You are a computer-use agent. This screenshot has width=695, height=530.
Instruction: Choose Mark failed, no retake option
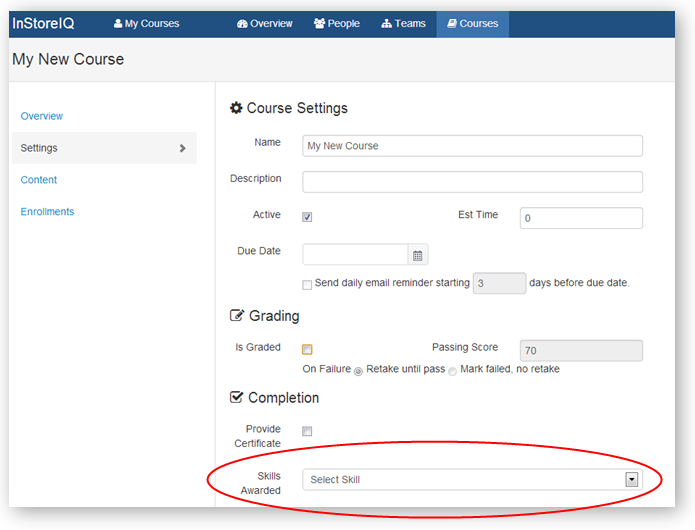click(452, 370)
